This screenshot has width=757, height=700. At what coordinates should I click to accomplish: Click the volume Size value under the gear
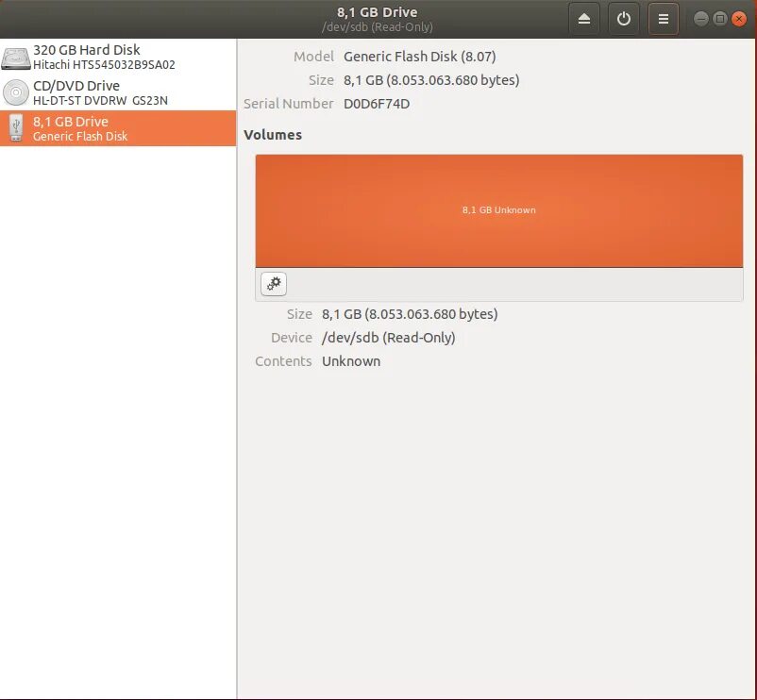click(410, 314)
